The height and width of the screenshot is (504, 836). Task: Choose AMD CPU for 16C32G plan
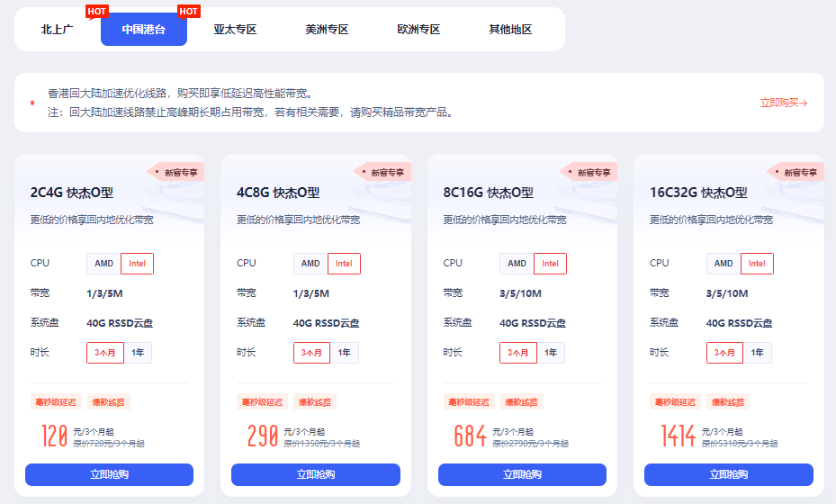coord(724,264)
